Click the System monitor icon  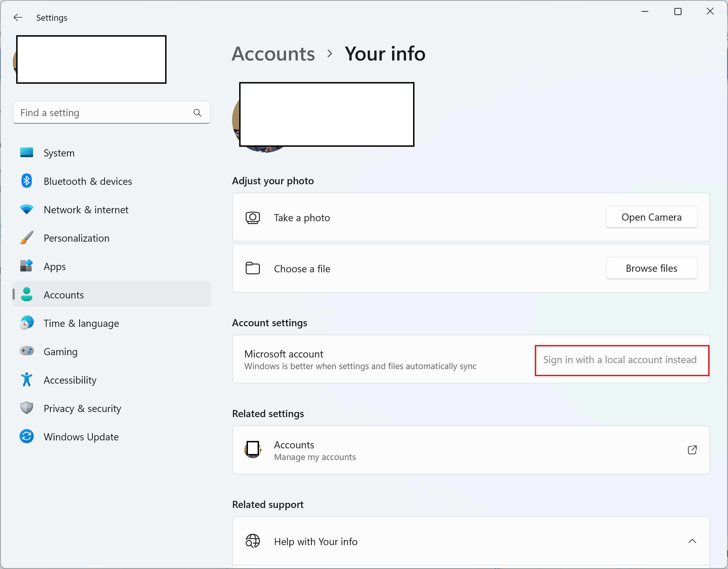tap(27, 153)
